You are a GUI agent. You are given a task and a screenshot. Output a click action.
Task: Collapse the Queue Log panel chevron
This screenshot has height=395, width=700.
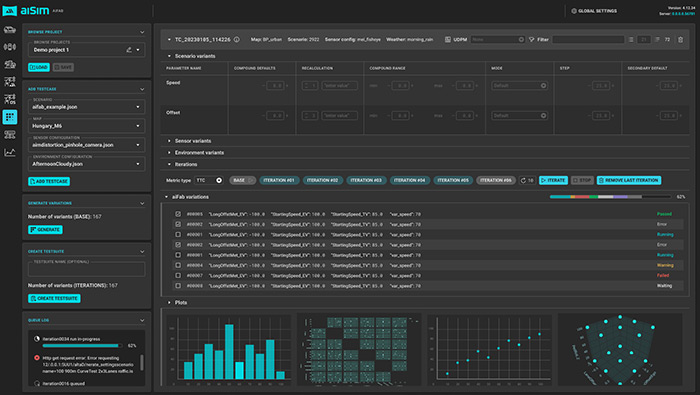point(142,320)
